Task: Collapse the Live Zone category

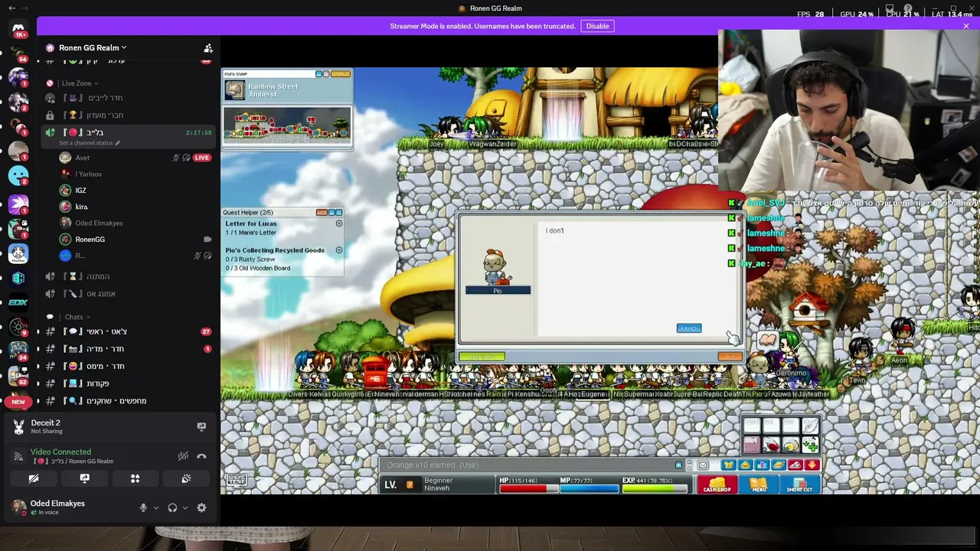Action: pyautogui.click(x=80, y=83)
